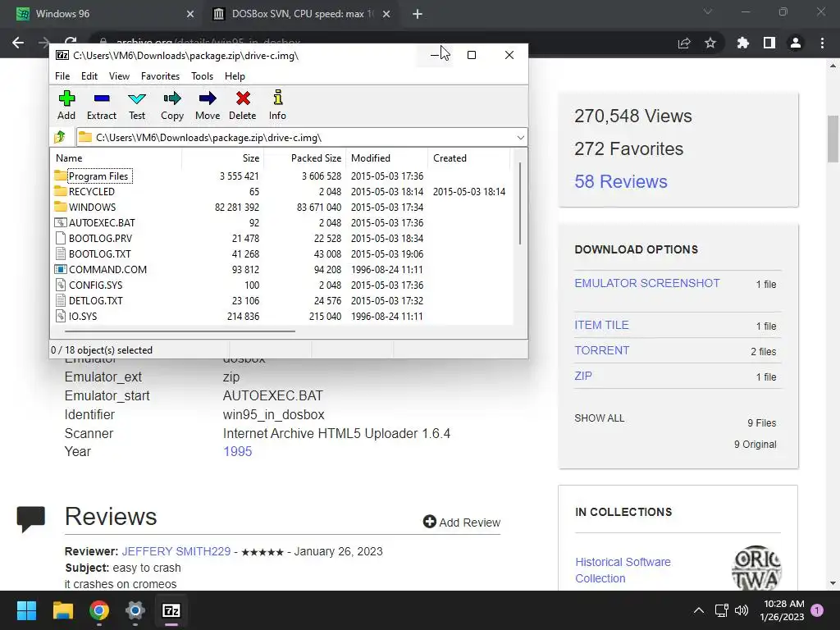Click the volume tray icon
This screenshot has width=840, height=630.
[x=742, y=610]
